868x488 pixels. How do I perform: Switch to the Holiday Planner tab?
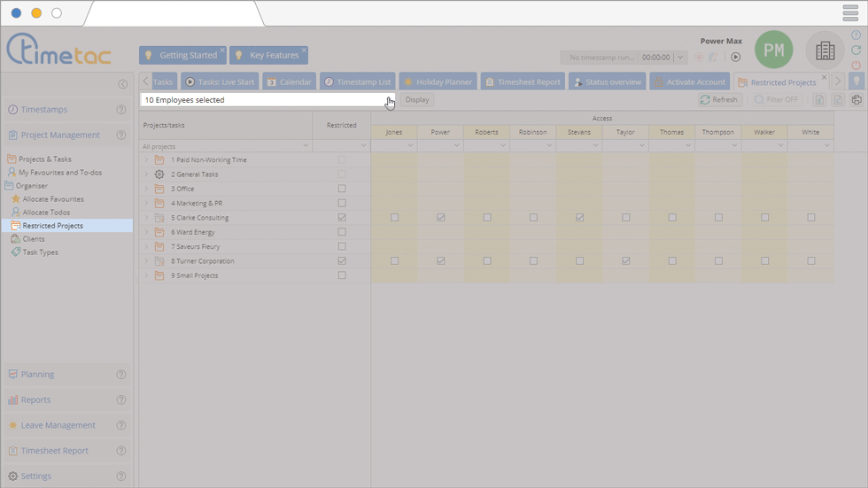coord(438,81)
